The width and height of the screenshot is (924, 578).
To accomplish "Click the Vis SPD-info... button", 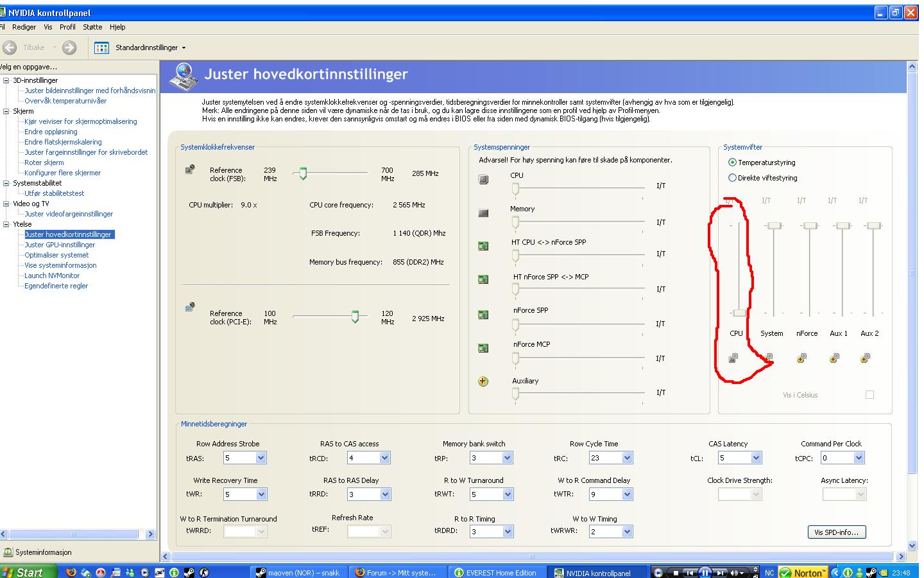I will coord(837,532).
